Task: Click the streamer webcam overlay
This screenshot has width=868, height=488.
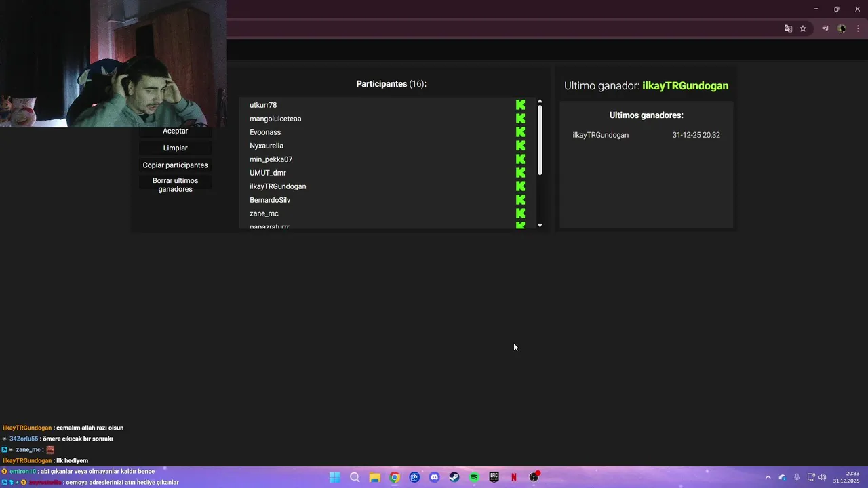Action: [x=113, y=64]
